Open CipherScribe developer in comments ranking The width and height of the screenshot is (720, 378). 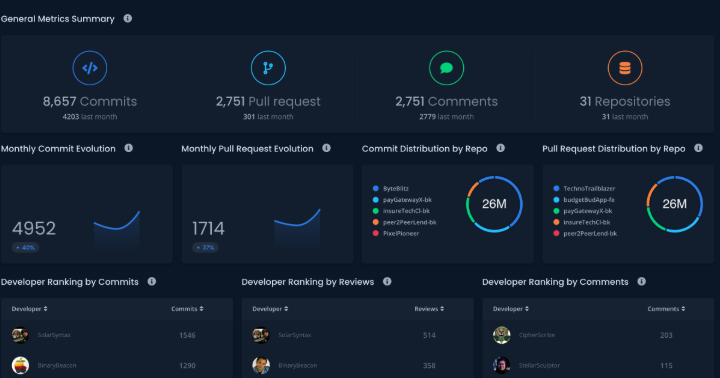(536, 335)
